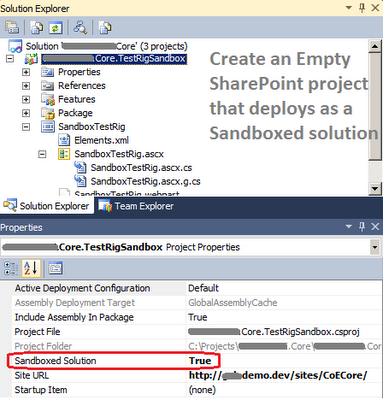This screenshot has width=383, height=400.
Task: Click the Refresh toolbar icon
Action: 55,28
